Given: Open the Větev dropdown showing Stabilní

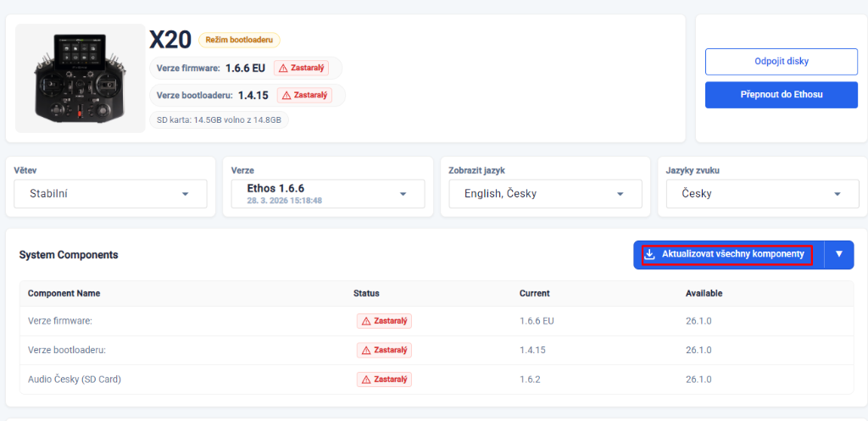Looking at the screenshot, I should pyautogui.click(x=110, y=194).
